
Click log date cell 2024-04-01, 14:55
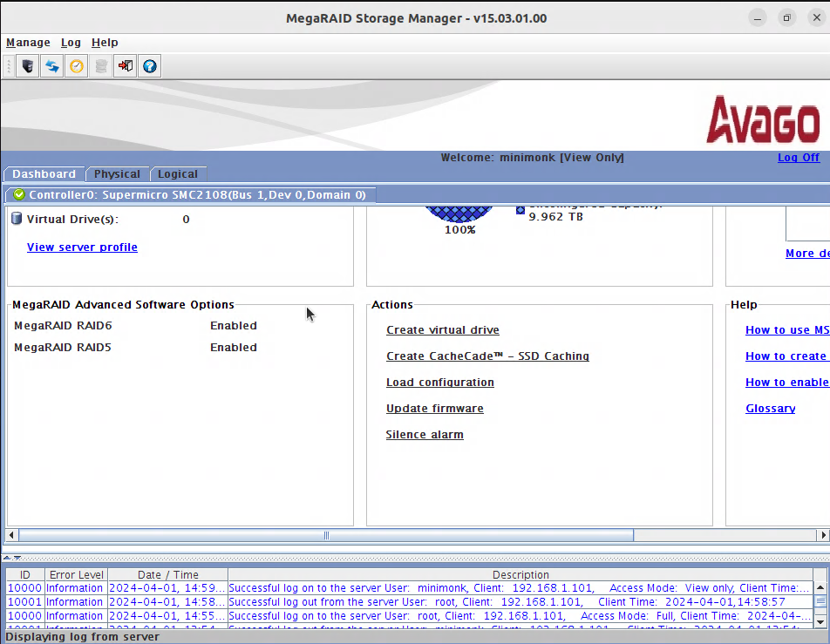tap(167, 616)
